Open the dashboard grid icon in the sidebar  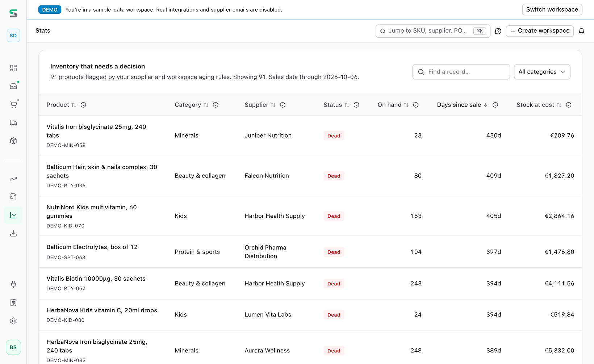tap(13, 68)
